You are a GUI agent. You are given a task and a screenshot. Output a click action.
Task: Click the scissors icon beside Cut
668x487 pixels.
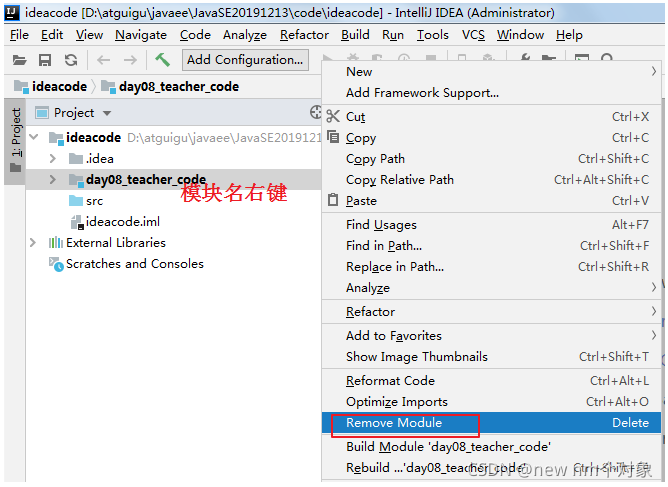(x=333, y=116)
